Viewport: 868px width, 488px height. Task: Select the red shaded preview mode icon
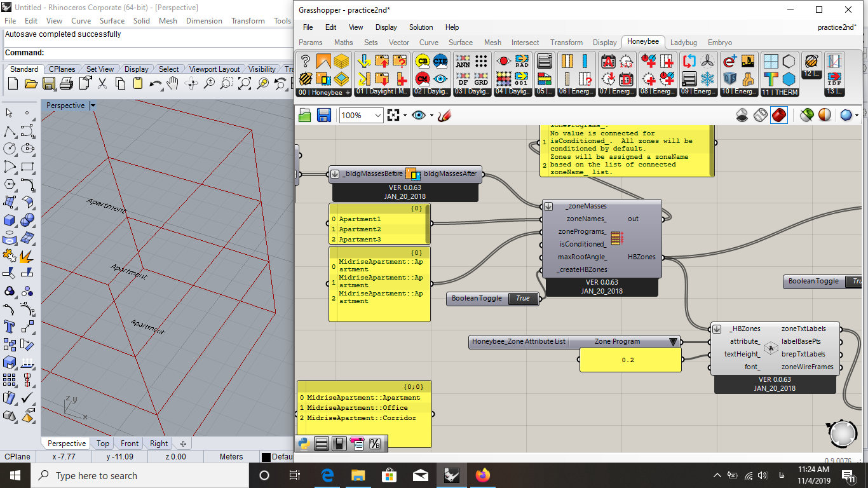[x=779, y=115]
